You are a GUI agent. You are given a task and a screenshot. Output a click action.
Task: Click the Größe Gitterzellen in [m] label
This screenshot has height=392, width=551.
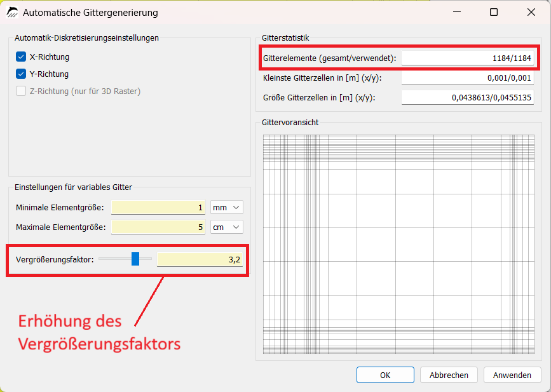(319, 98)
